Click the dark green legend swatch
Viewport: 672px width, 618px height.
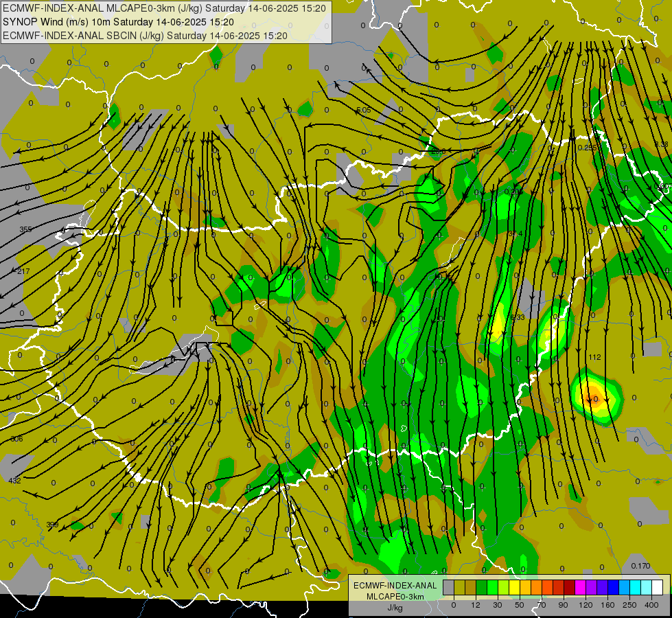[x=482, y=587]
